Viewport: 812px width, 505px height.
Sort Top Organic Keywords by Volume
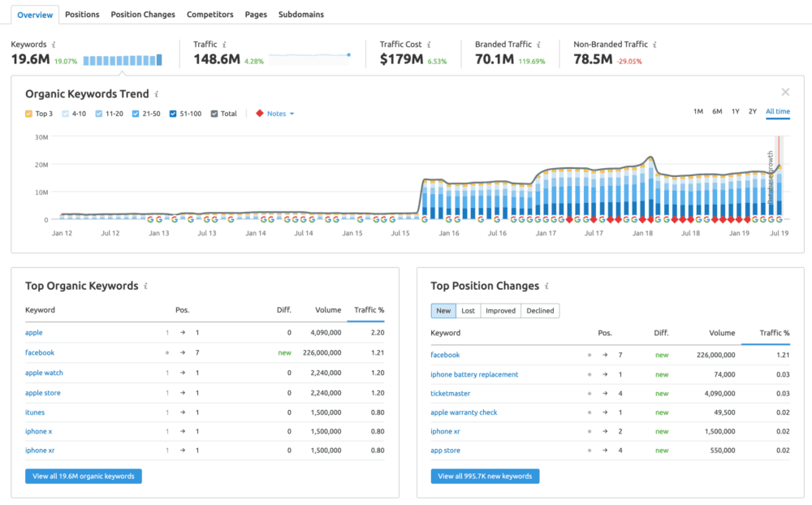click(328, 310)
